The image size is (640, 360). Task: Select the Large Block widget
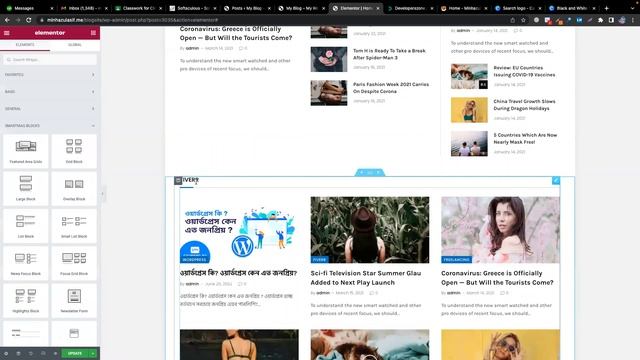pyautogui.click(x=26, y=189)
